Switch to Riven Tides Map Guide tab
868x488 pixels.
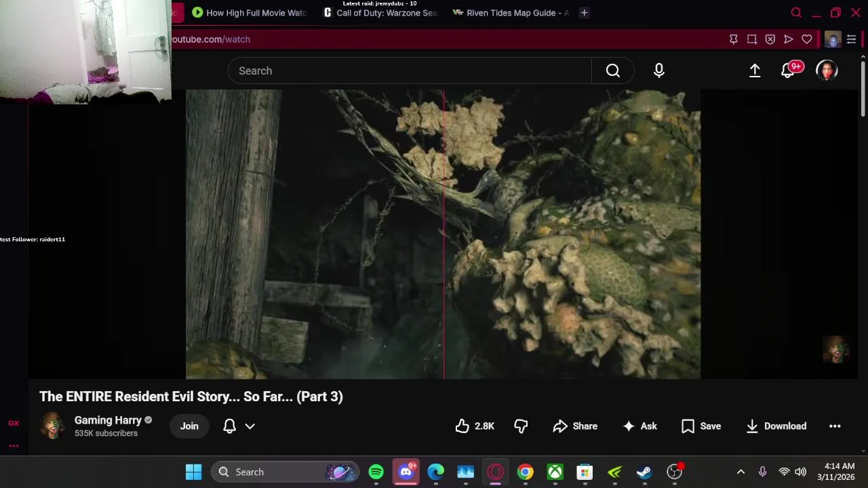pyautogui.click(x=511, y=12)
